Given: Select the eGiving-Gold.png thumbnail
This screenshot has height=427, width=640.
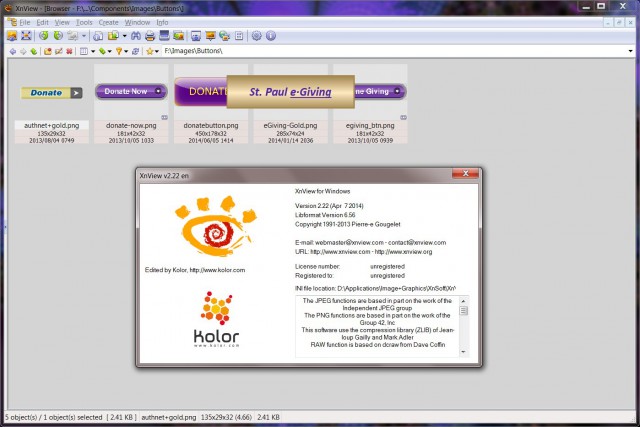Looking at the screenshot, I should 290,104.
